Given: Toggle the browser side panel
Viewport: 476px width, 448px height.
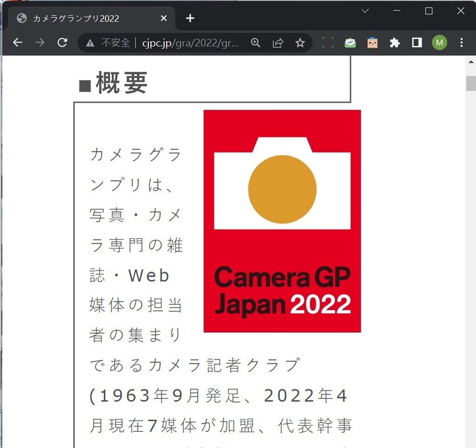Looking at the screenshot, I should tap(417, 42).
